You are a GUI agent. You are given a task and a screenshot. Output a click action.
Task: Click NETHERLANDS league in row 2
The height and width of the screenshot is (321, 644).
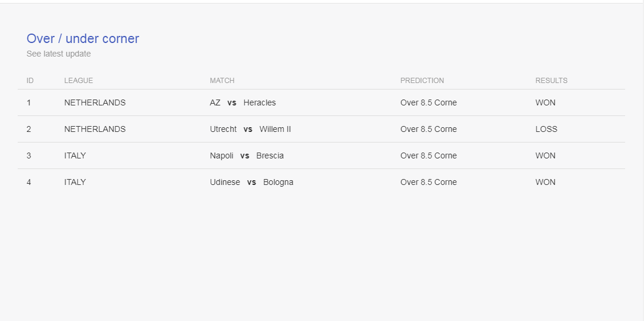(x=95, y=129)
